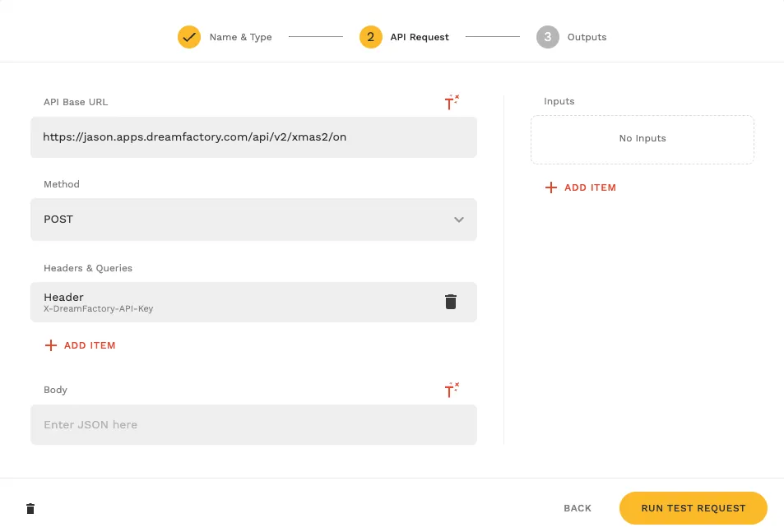Click the checkmark on the completed step
Screen dimensions: 784x532
pyautogui.click(x=188, y=37)
